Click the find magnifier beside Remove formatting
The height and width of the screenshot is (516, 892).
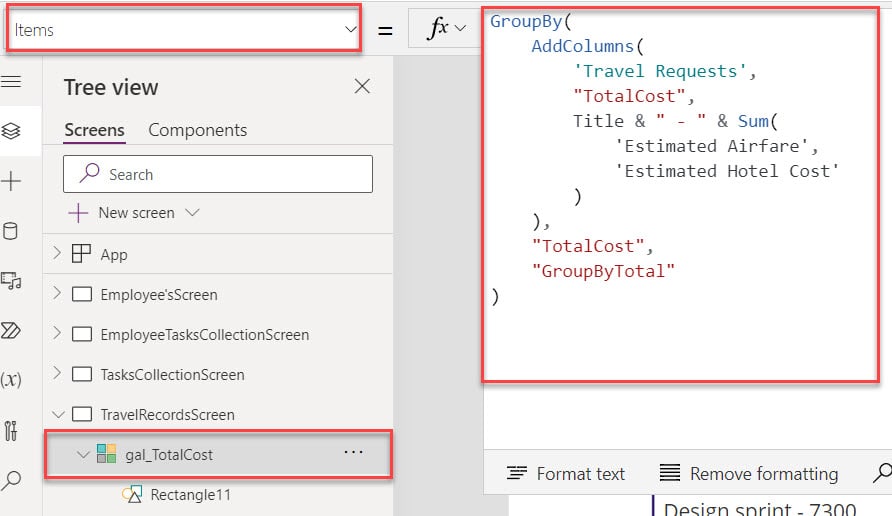coord(882,472)
